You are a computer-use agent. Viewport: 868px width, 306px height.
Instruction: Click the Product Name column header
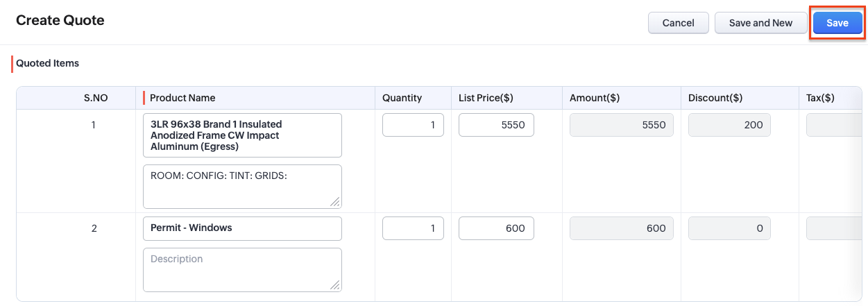pyautogui.click(x=182, y=98)
